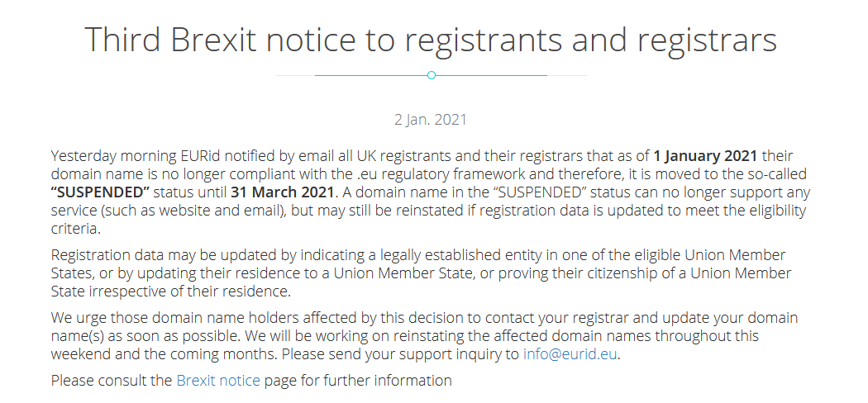Click the bold "31 March 2021" date
Screen dimensions: 868x403
tap(283, 192)
